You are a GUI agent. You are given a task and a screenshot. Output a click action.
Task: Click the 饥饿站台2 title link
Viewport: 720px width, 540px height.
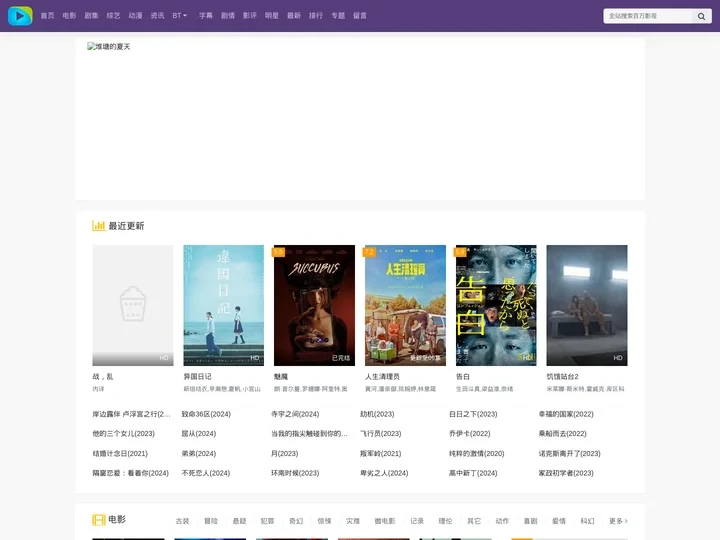pyautogui.click(x=562, y=377)
